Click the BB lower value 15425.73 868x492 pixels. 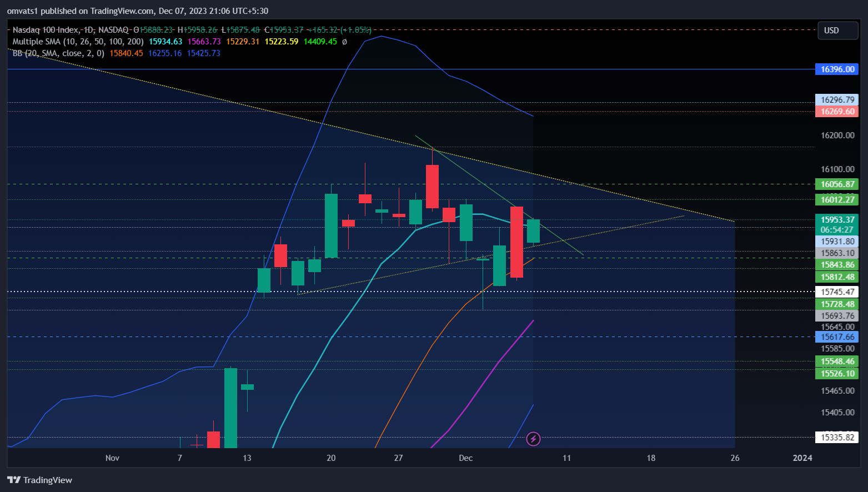click(203, 53)
